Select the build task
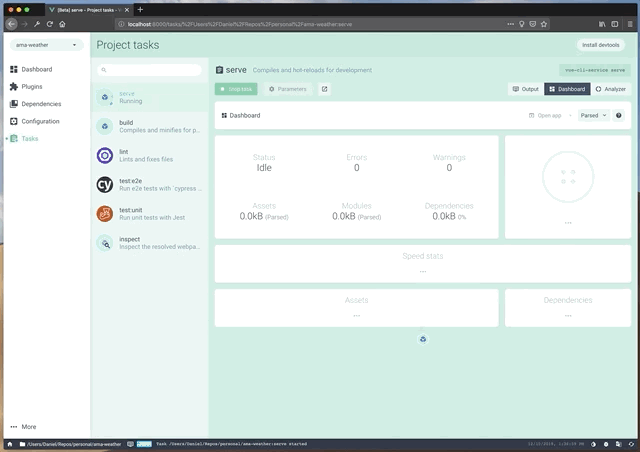Screen dimensions: 640x452 pos(149,127)
